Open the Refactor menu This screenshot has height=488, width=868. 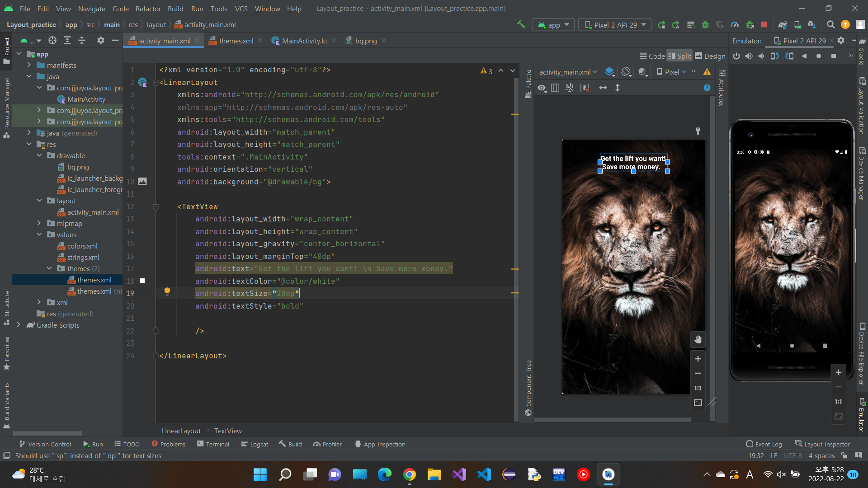[x=148, y=9]
